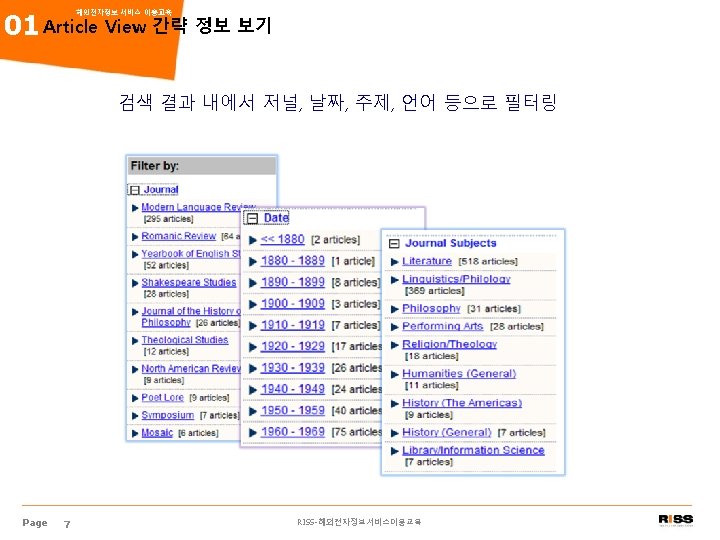
Task: Filter by date 1910 - 1919
Action: tap(292, 325)
